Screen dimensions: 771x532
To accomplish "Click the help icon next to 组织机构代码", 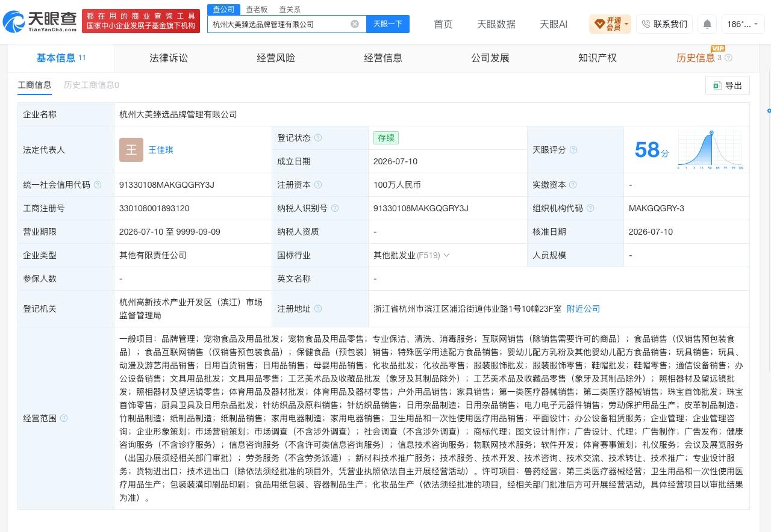I will pos(590,208).
